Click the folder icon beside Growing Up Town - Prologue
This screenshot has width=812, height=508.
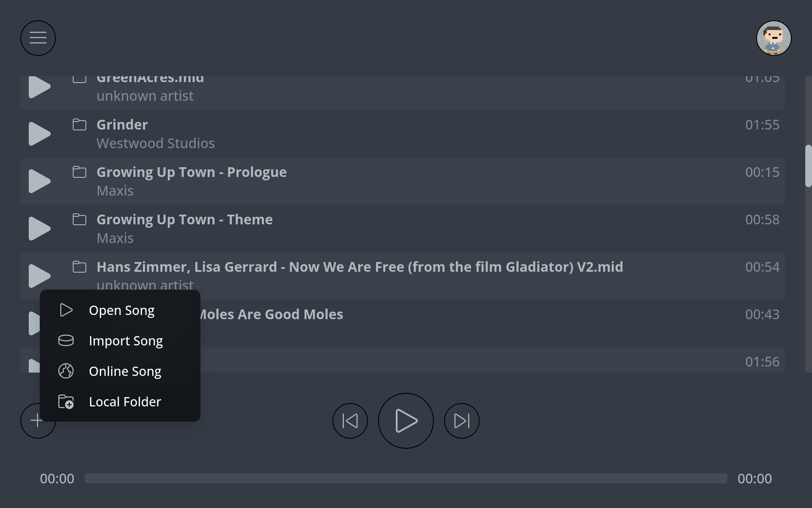click(79, 172)
